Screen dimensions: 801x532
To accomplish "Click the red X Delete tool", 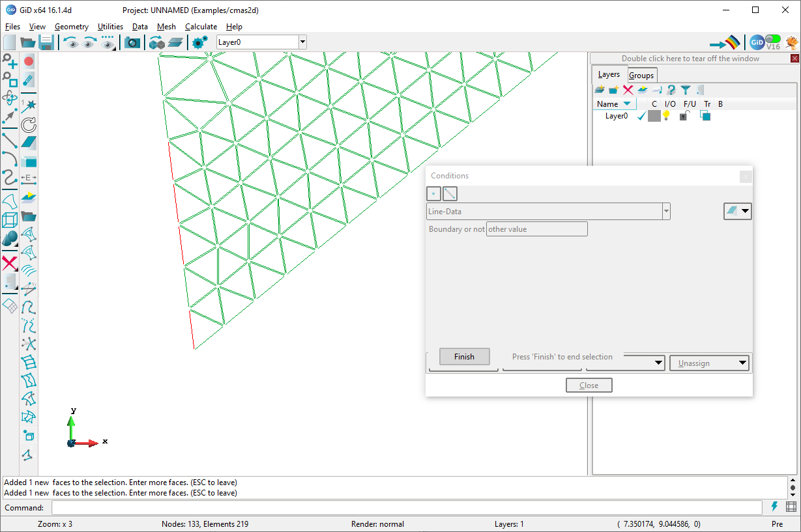I will click(10, 263).
